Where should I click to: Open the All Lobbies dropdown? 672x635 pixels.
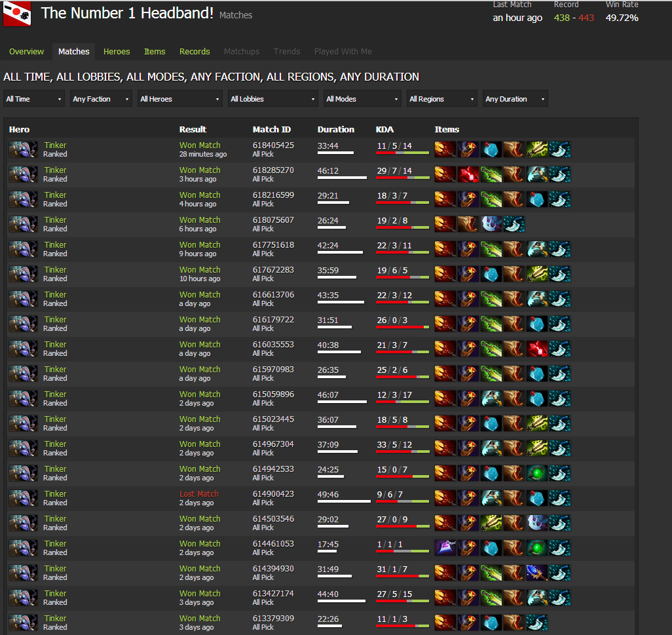coord(272,99)
